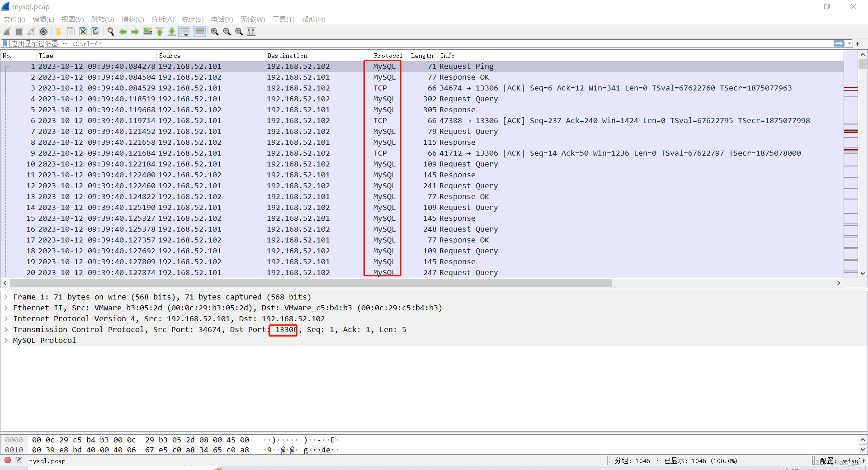The height and width of the screenshot is (470, 868).
Task: Click the packet list horizontal scrollbar
Action: click(310, 283)
